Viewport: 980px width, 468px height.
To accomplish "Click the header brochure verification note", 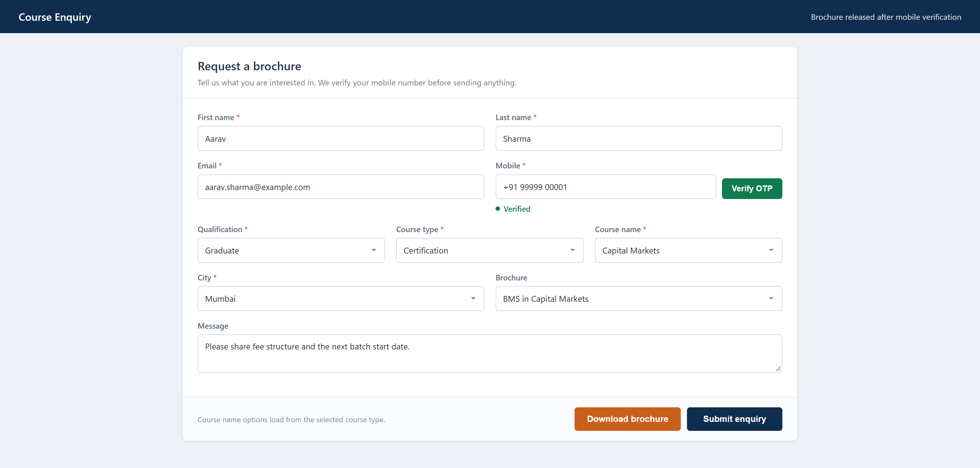I will pos(886,17).
